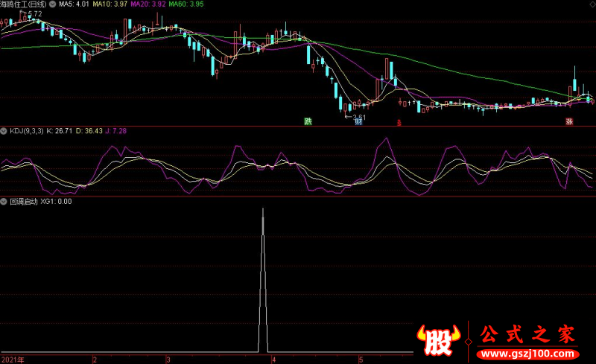Click the red $ marker icon

[399, 122]
